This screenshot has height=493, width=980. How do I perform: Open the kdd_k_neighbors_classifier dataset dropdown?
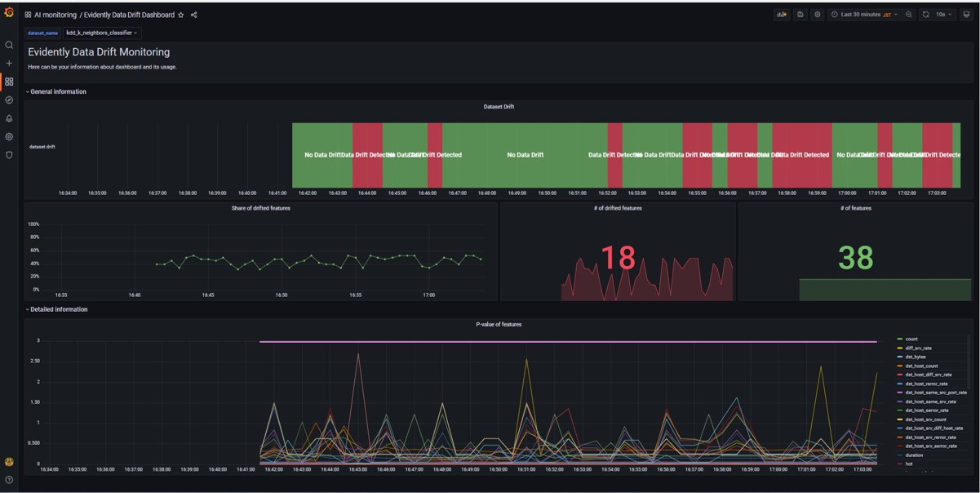102,33
